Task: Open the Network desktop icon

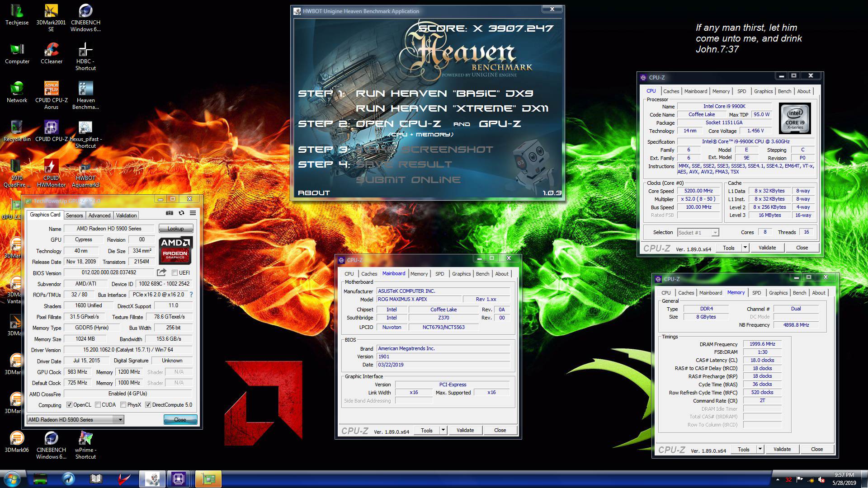Action: (x=17, y=92)
